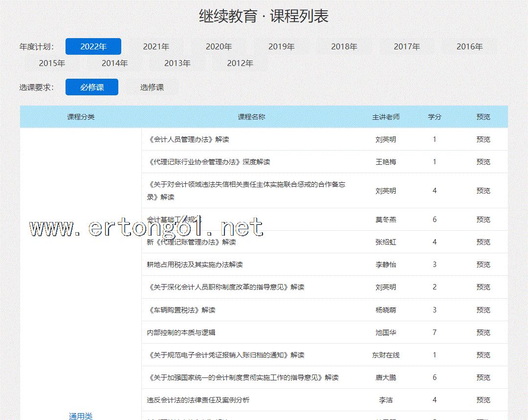Select the 2022年 annual plan tab
Image resolution: width=528 pixels, height=420 pixels.
(93, 46)
